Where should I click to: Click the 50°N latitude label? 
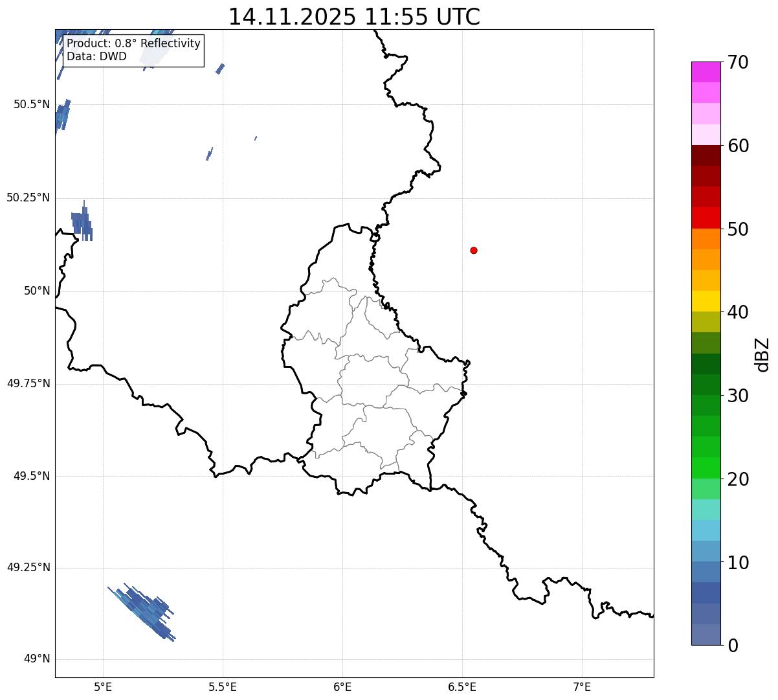tap(37, 291)
